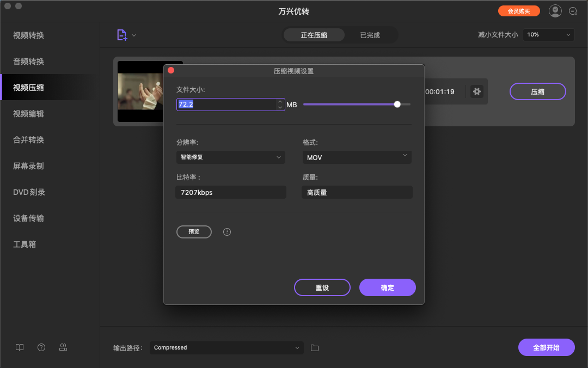Open the 格式 MOV dropdown

point(357,157)
